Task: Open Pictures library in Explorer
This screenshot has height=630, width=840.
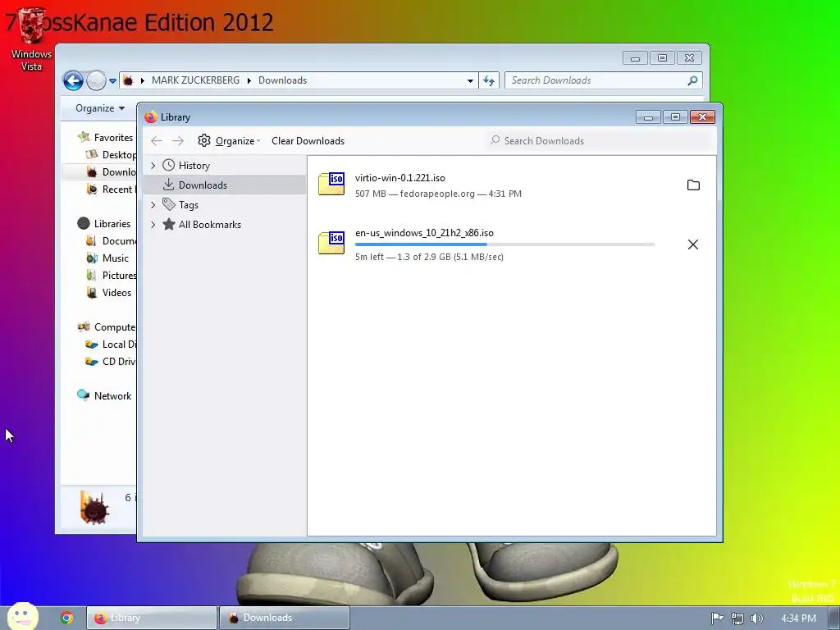Action: (x=119, y=276)
